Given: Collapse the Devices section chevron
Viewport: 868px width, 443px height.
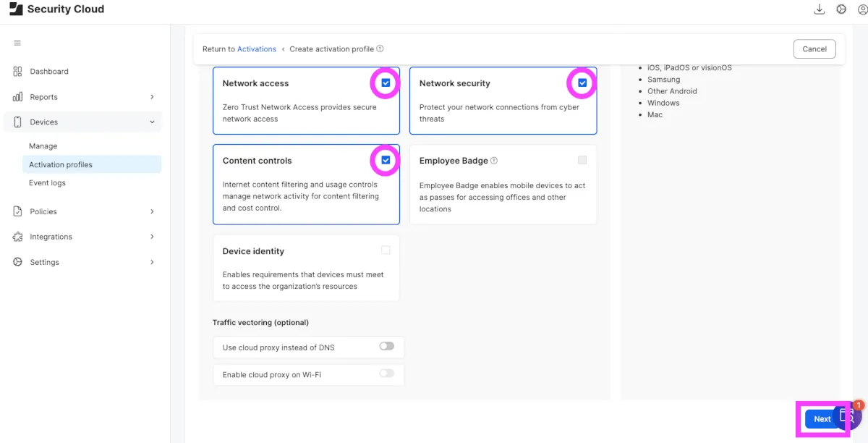Looking at the screenshot, I should (152, 122).
